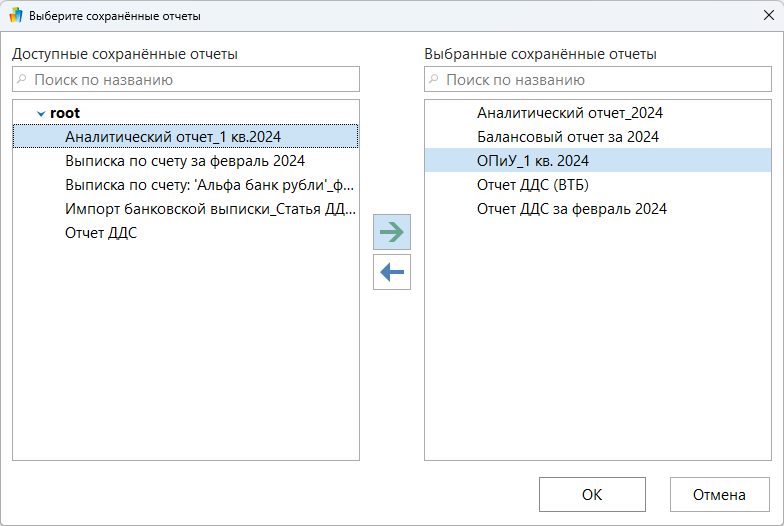The width and height of the screenshot is (784, 526).
Task: Click the application icon in the title bar
Action: pos(16,16)
